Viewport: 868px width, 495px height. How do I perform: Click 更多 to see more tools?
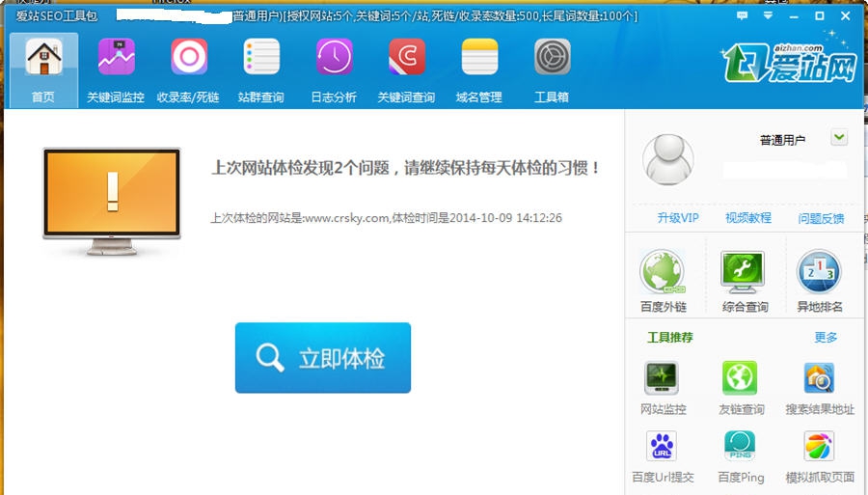pyautogui.click(x=826, y=337)
